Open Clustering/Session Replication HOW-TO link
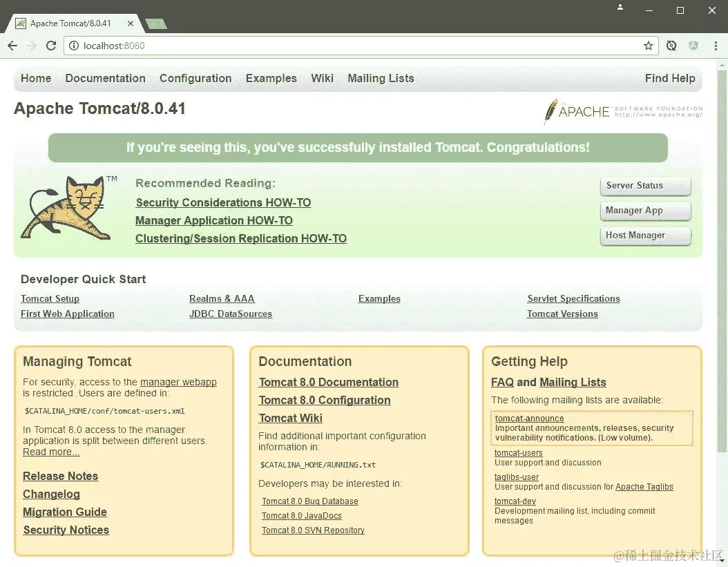The image size is (728, 567). coord(241,239)
